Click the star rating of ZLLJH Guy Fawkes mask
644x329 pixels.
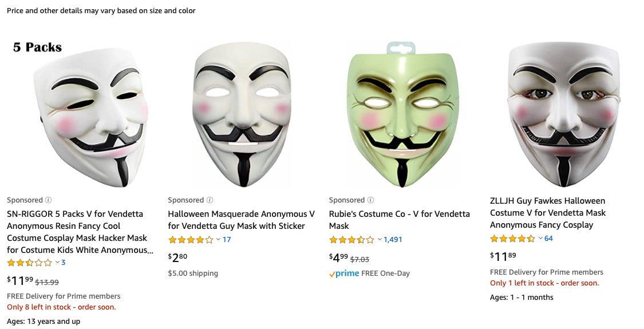[x=512, y=239]
